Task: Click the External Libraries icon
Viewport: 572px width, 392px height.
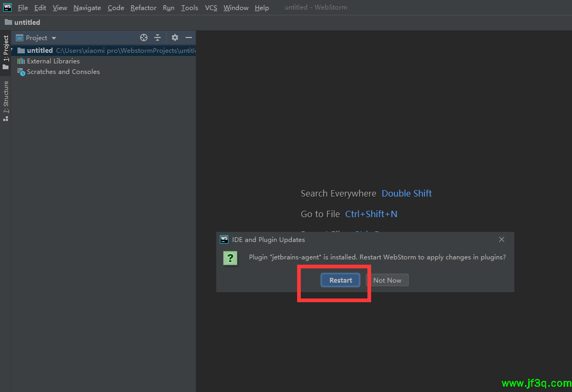Action: coord(21,61)
